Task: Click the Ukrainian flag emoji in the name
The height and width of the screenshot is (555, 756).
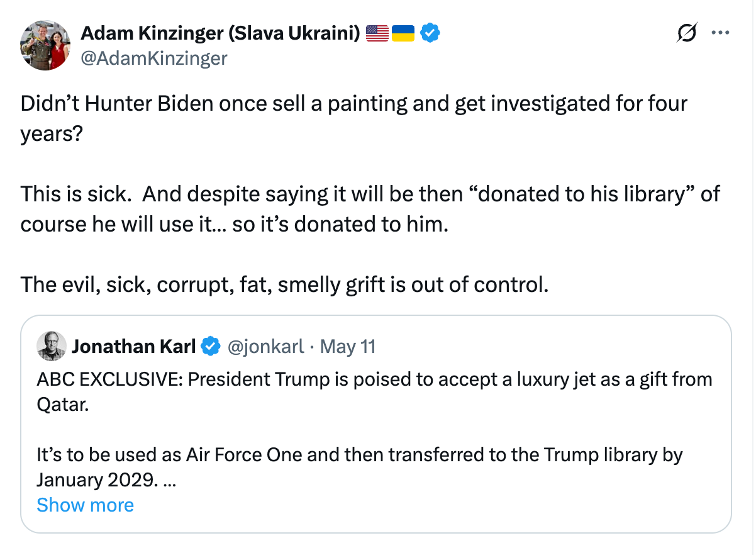Action: (403, 32)
